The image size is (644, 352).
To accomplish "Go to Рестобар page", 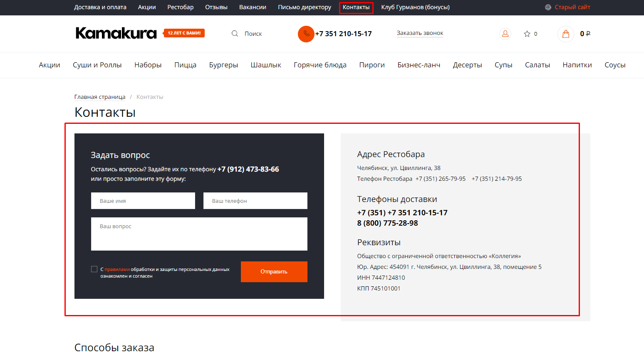I will [181, 7].
